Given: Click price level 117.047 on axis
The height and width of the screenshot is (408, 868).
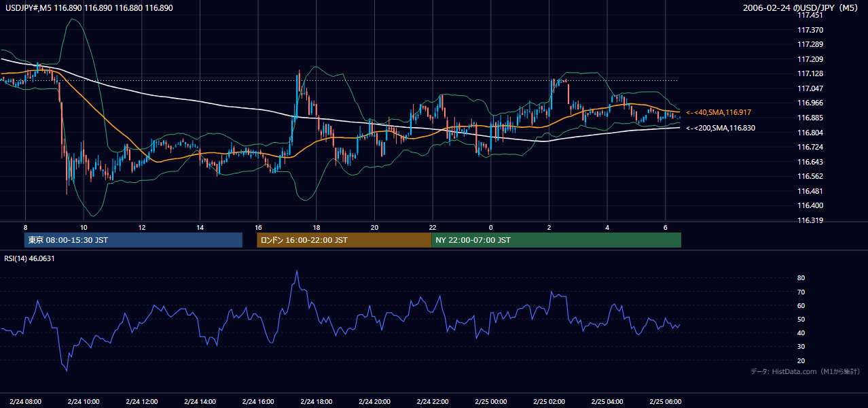Looking at the screenshot, I should click(810, 88).
